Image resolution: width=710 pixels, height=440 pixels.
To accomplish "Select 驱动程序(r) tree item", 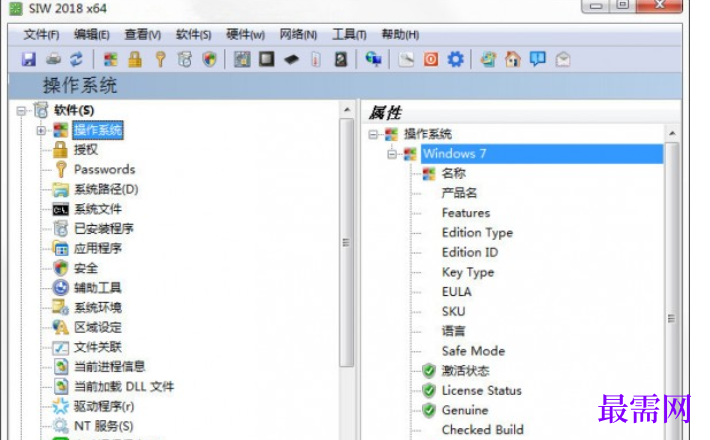I will (104, 406).
